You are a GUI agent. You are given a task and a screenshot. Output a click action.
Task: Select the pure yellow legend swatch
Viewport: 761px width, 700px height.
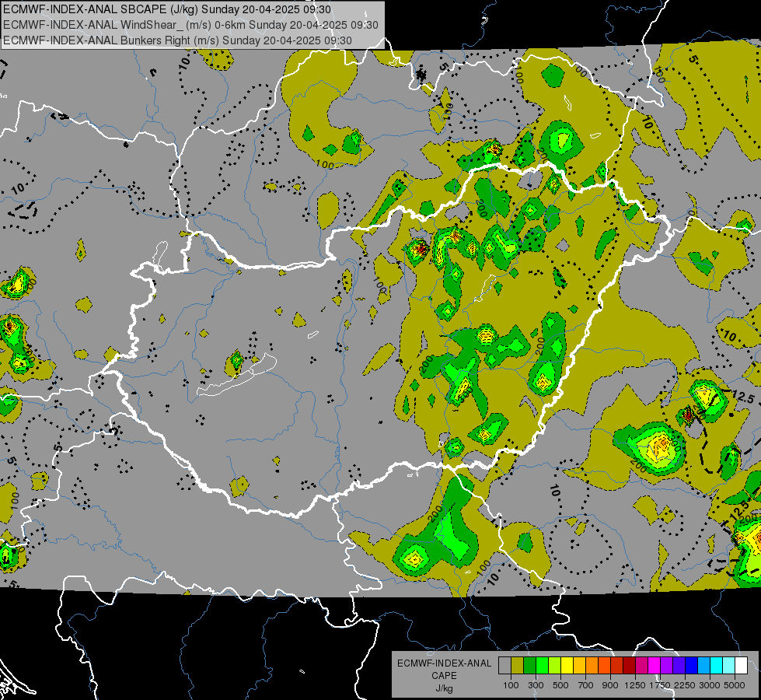coord(567,666)
